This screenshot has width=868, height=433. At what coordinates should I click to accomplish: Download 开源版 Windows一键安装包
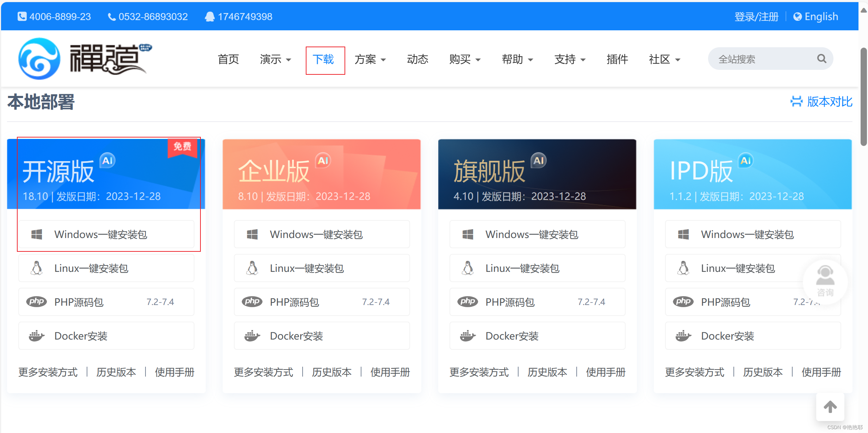tap(106, 234)
